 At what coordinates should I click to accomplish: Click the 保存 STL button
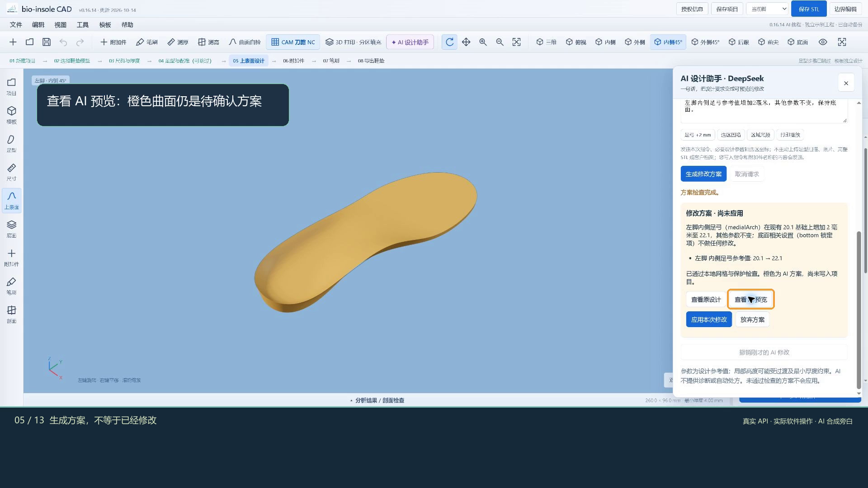tap(808, 9)
